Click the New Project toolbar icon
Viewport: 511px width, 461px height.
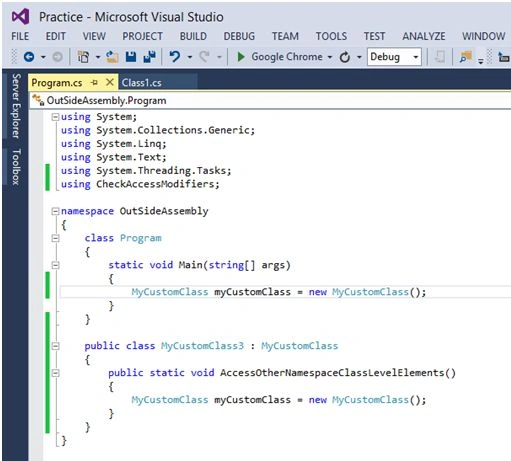point(83,57)
